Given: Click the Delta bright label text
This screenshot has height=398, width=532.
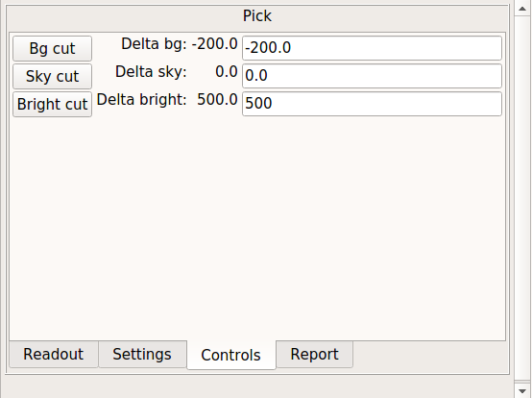Looking at the screenshot, I should [142, 100].
